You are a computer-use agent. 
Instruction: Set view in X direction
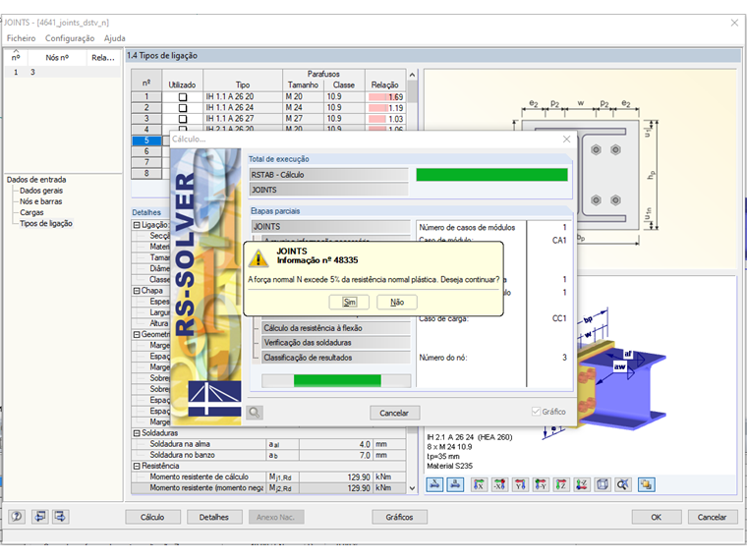click(479, 484)
